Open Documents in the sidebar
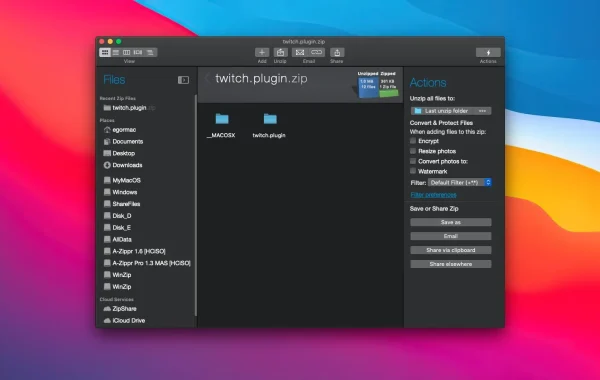This screenshot has width=600, height=380. (123, 142)
